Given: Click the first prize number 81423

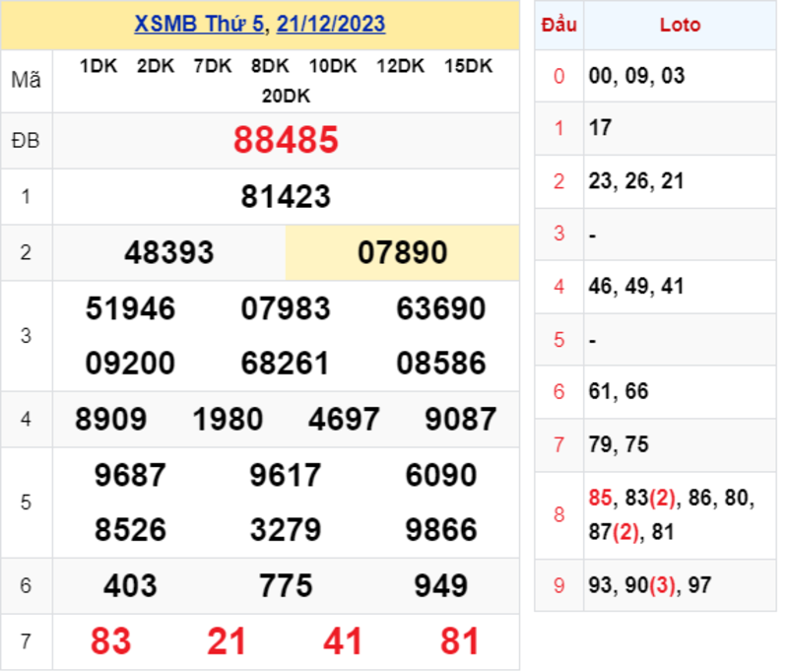Looking at the screenshot, I should pyautogui.click(x=287, y=196).
